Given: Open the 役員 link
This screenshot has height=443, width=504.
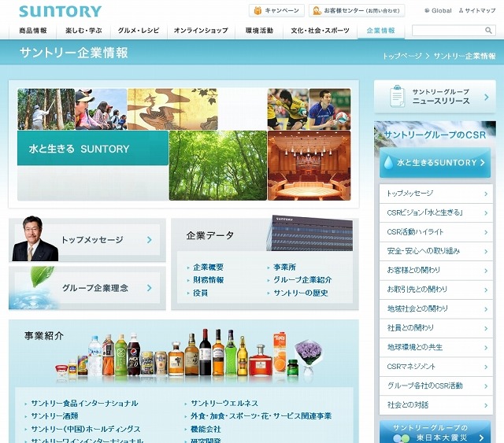Looking at the screenshot, I should pos(201,293).
